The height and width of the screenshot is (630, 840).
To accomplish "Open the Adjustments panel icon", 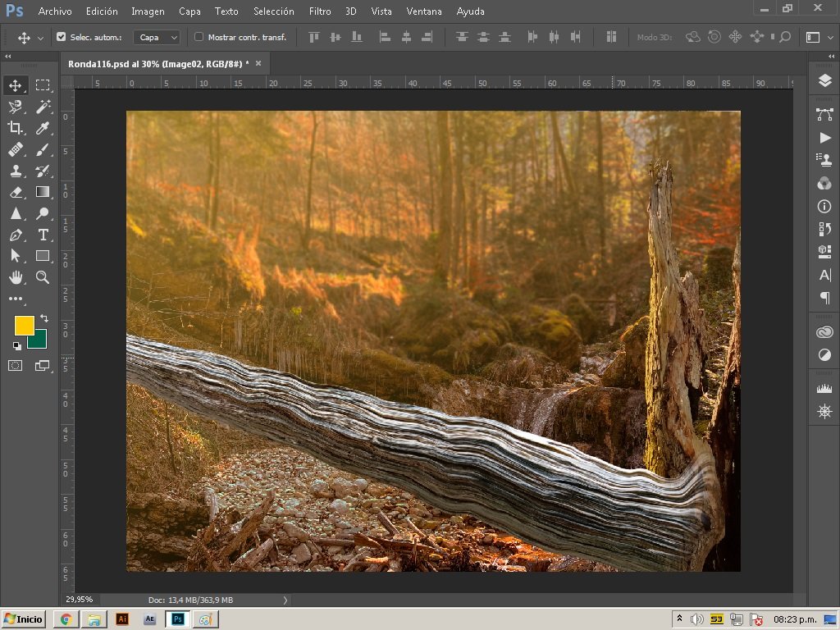I will 824,355.
